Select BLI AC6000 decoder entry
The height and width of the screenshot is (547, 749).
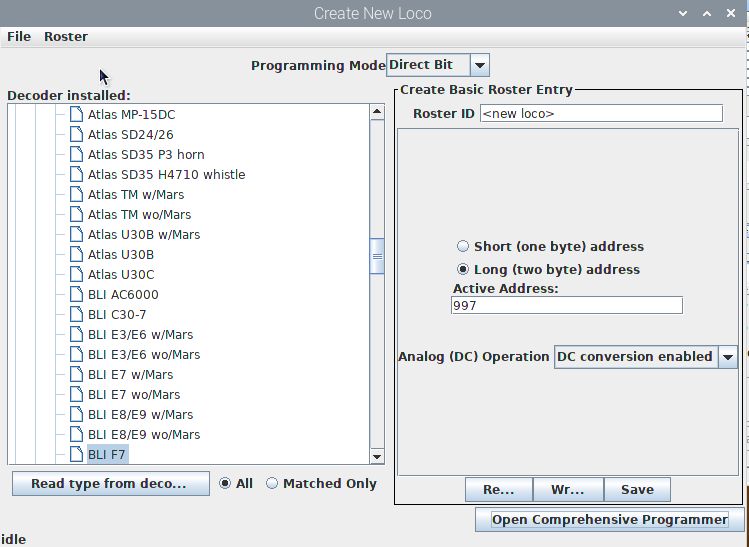[123, 295]
